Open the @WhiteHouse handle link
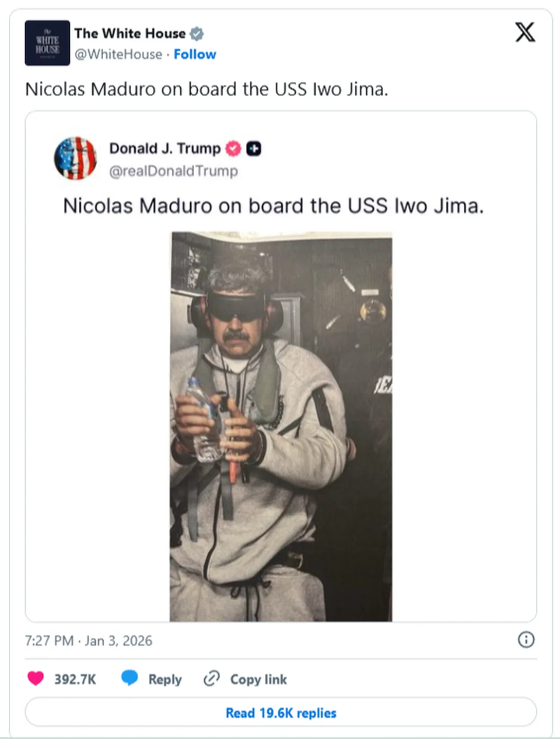The height and width of the screenshot is (739, 560). (x=118, y=54)
